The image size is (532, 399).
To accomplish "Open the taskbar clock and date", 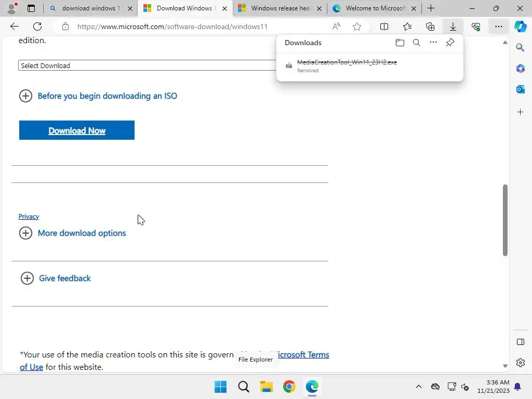I will pos(494,387).
